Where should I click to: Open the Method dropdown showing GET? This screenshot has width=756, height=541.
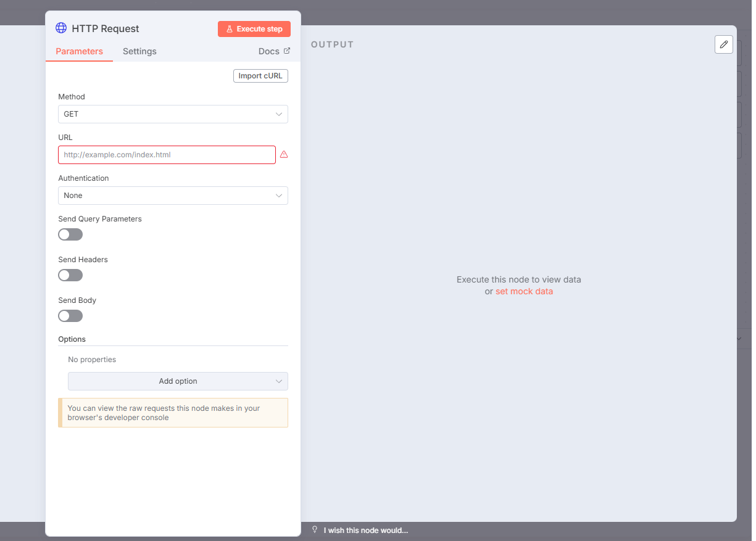[167, 114]
